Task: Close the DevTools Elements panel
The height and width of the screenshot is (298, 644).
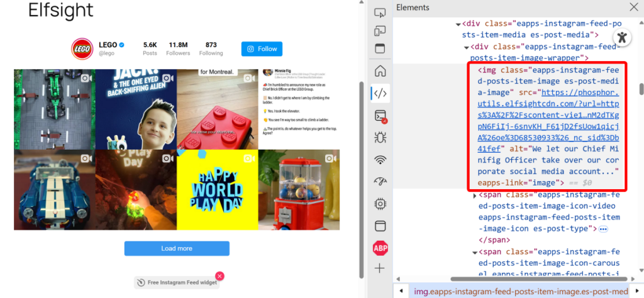Action: coord(634,7)
